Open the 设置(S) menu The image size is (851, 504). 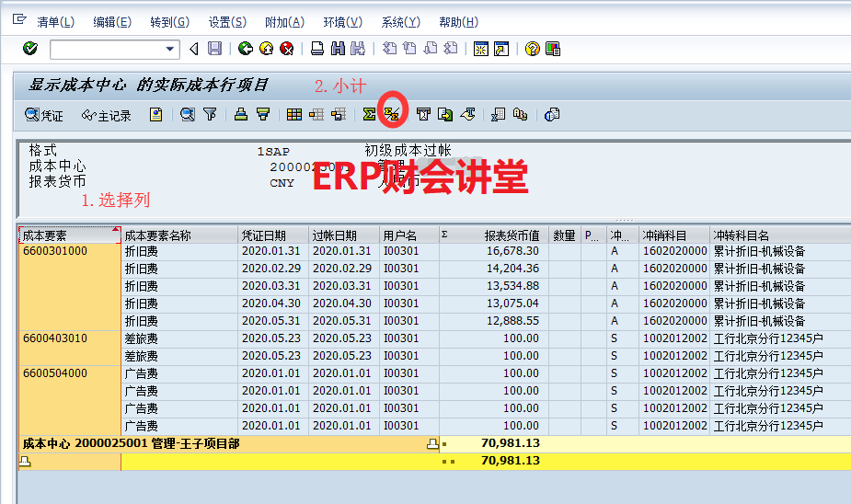227,22
